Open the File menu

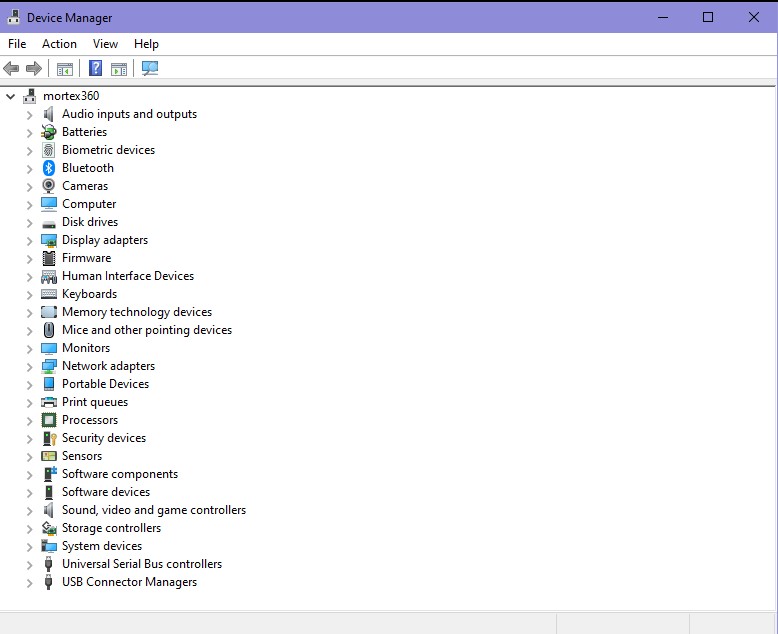17,44
